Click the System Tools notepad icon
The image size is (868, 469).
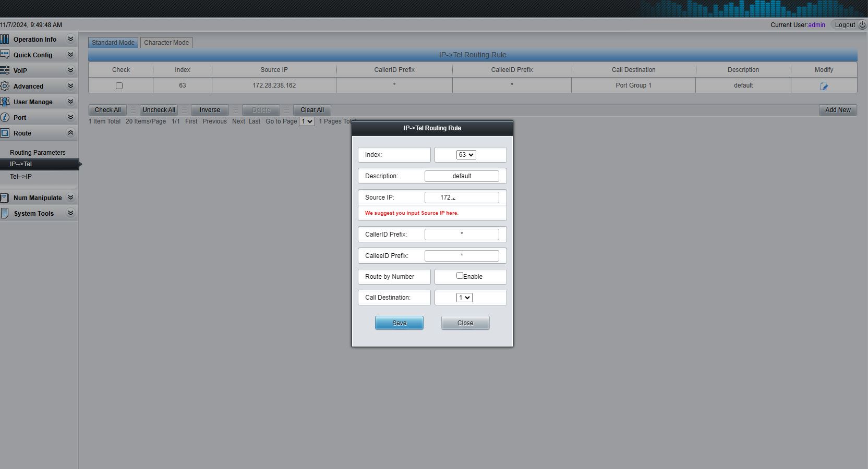(x=5, y=213)
